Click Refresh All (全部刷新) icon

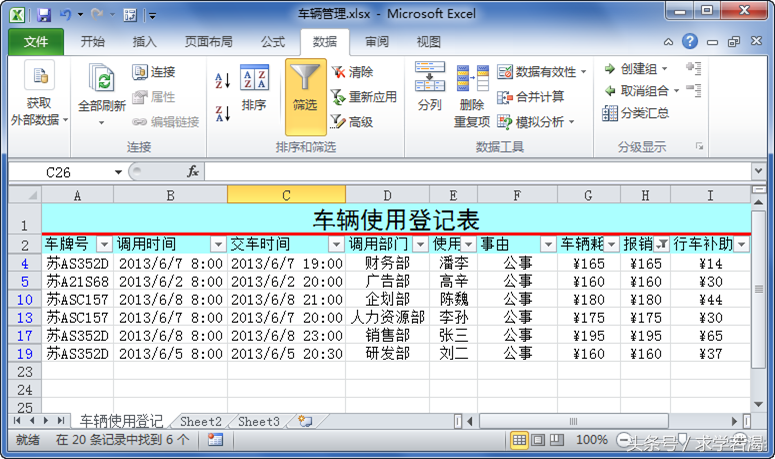point(102,79)
